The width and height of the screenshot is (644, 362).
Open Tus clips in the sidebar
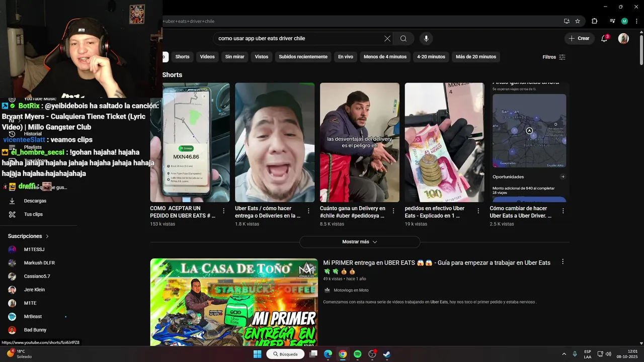[33, 214]
